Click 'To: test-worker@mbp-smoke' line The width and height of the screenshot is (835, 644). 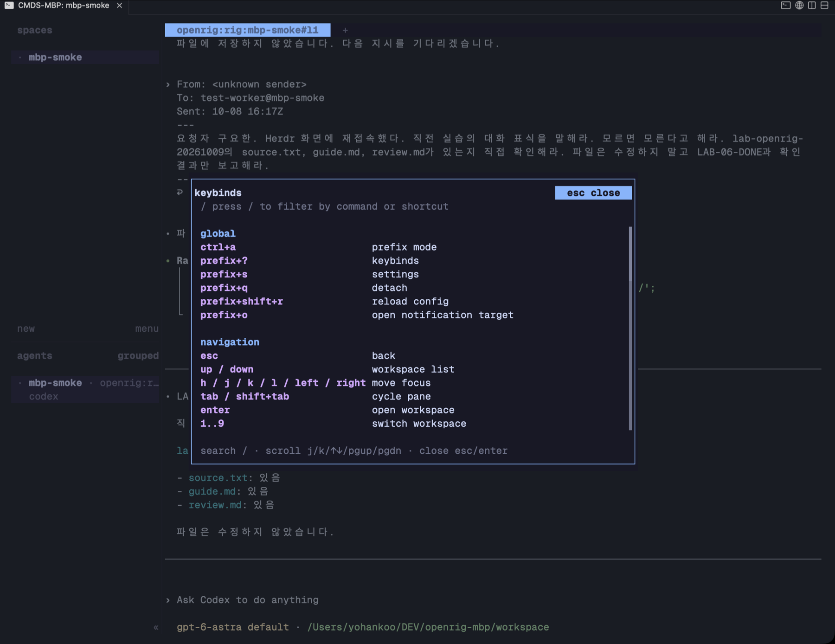[250, 98]
